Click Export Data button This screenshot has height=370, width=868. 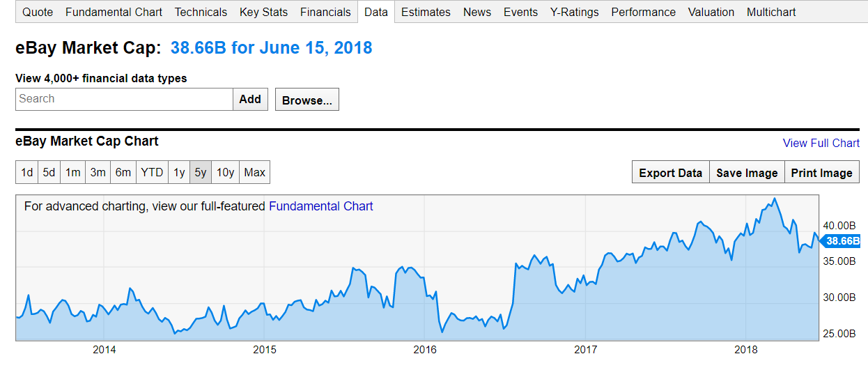[670, 172]
